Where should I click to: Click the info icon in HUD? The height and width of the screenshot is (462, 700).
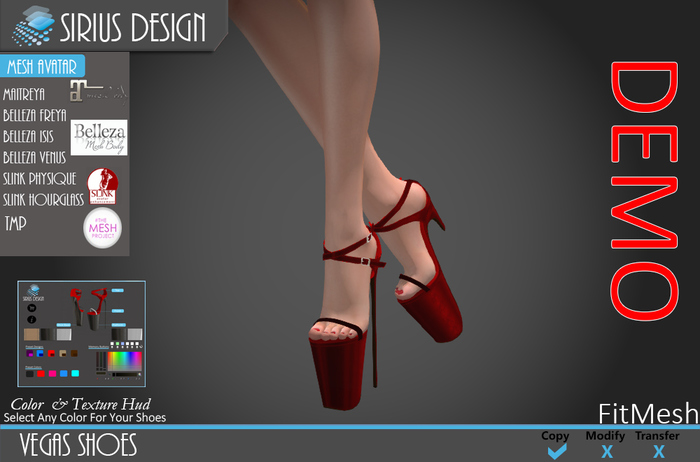click(32, 320)
